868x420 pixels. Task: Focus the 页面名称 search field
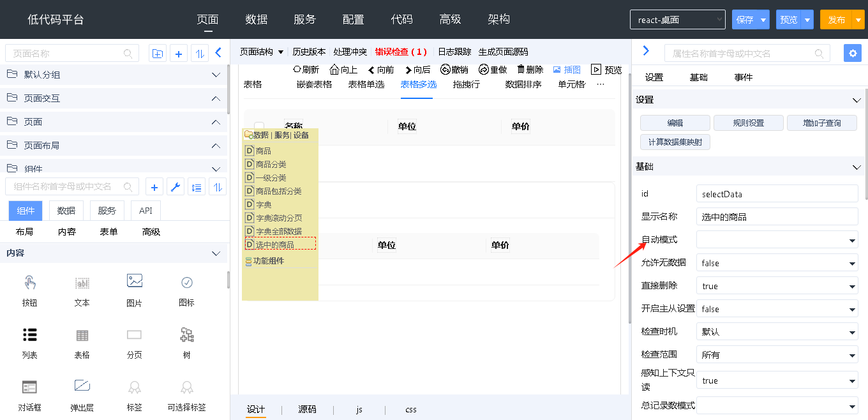72,54
